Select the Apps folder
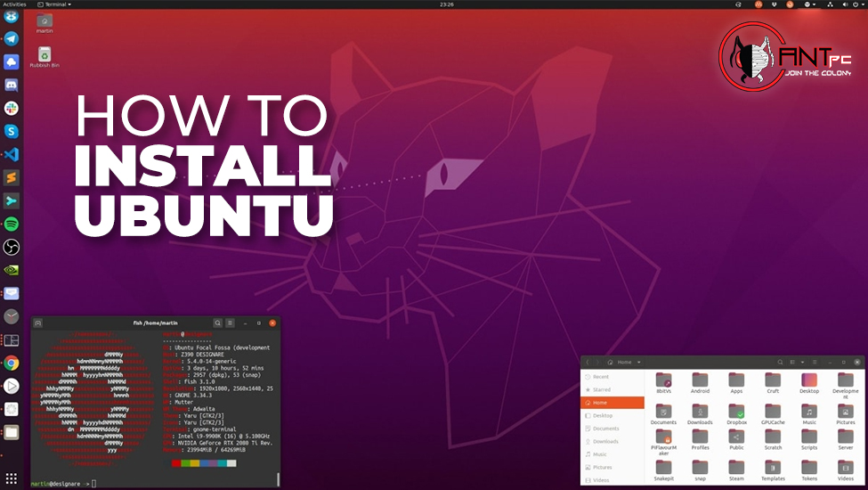 pos(736,382)
